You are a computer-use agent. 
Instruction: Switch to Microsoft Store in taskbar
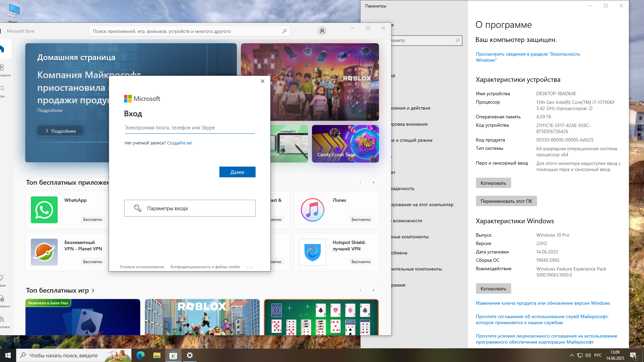pyautogui.click(x=173, y=355)
